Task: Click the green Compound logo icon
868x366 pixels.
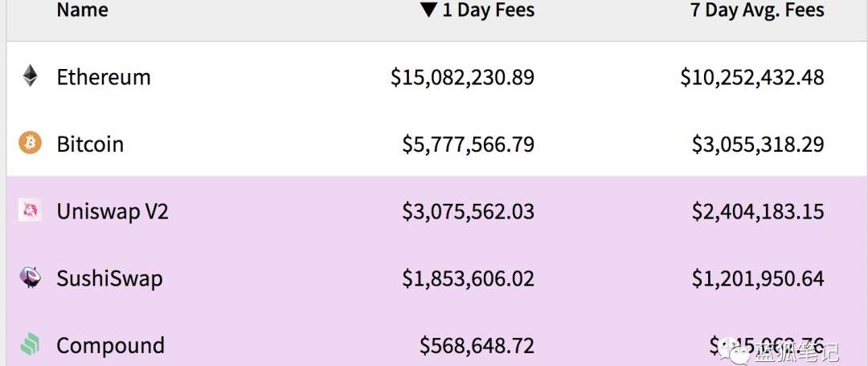Action: tap(30, 344)
